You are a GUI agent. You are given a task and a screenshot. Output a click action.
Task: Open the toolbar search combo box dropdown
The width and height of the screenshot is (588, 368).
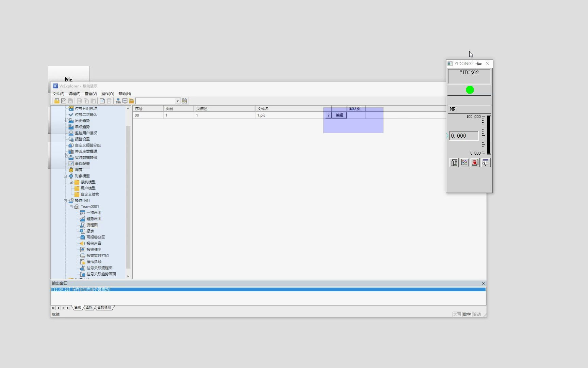click(178, 101)
